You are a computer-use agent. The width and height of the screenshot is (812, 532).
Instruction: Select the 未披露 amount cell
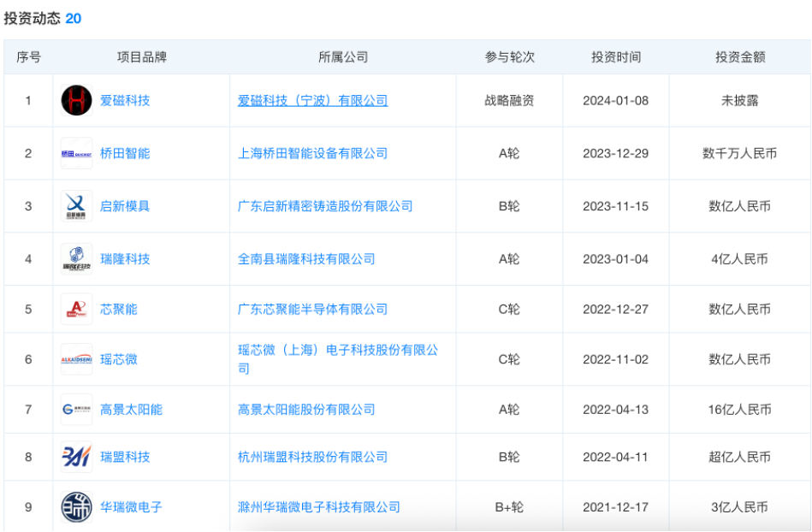point(740,100)
